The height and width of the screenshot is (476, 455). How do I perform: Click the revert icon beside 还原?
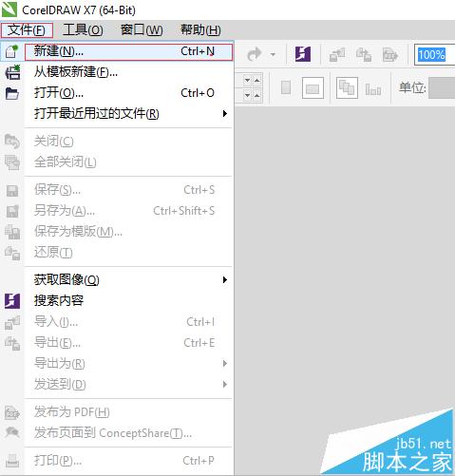click(12, 253)
